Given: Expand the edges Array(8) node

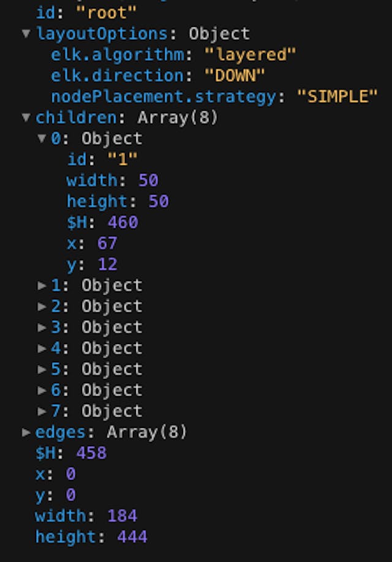Looking at the screenshot, I should pyautogui.click(x=26, y=432).
